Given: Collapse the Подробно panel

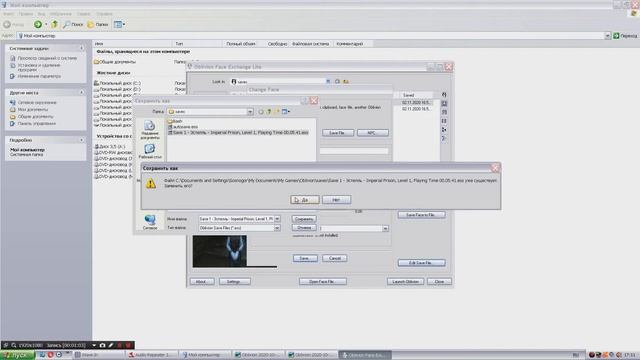Looking at the screenshot, I should tap(81, 140).
